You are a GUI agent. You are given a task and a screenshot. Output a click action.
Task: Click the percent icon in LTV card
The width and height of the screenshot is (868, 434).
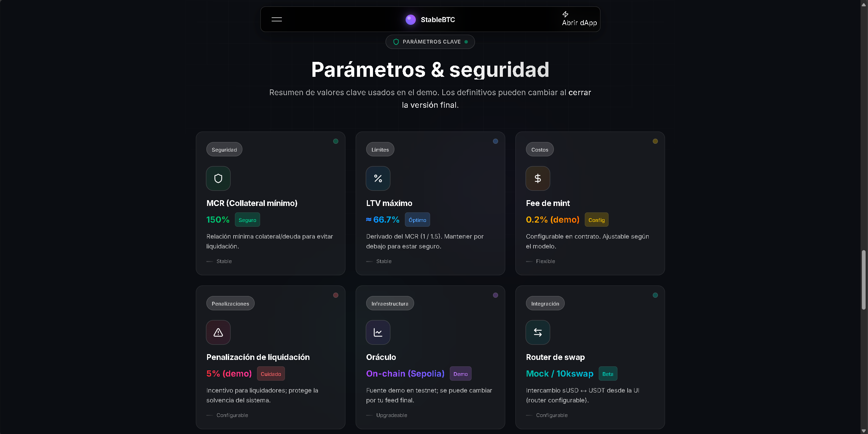pos(378,178)
